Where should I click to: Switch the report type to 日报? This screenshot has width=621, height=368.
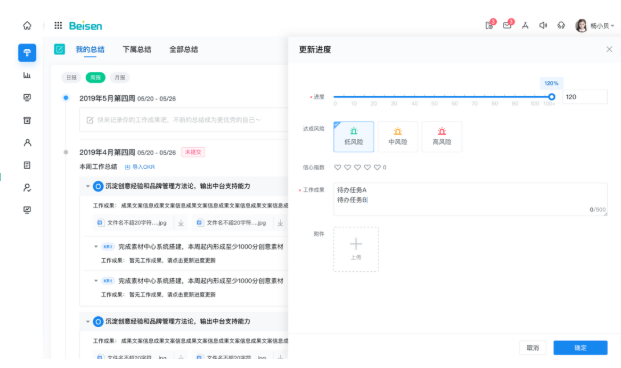(x=71, y=77)
